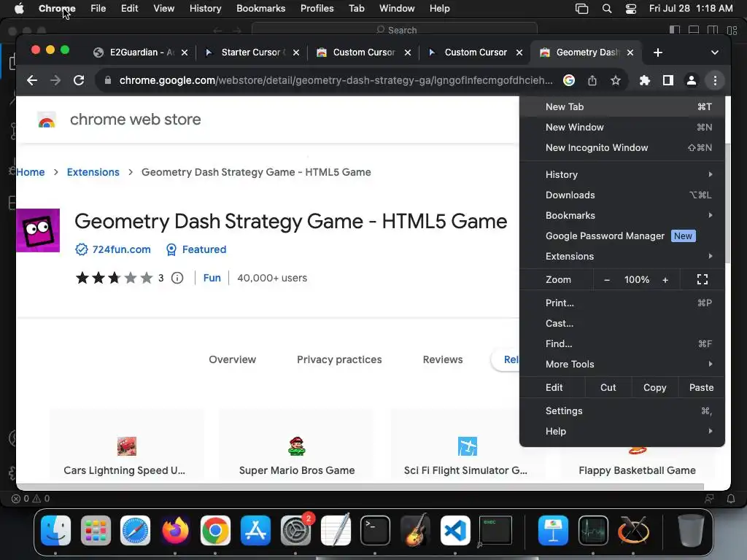Click the VS Code notification bell icon
Viewport: 747px width, 560px height.
(730, 499)
